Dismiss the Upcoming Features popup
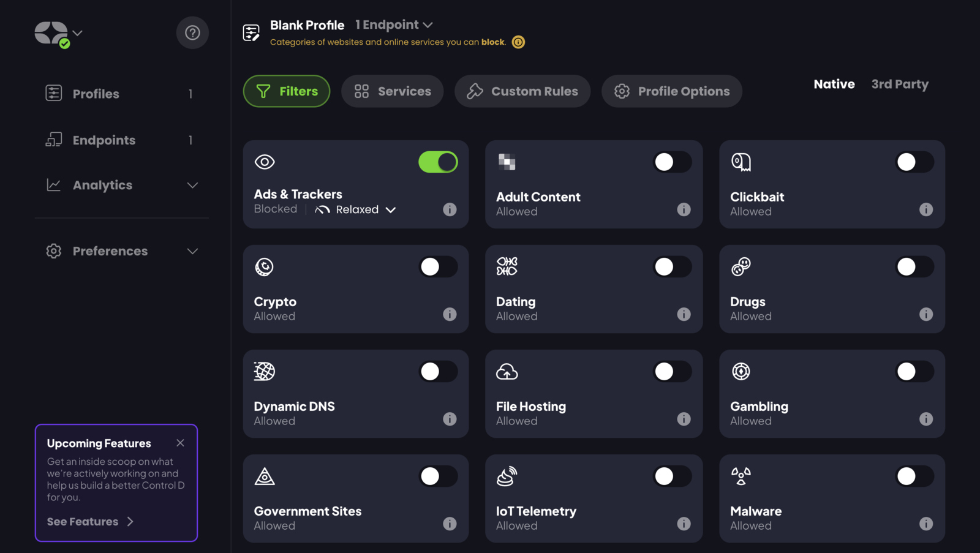This screenshot has width=980, height=553. tap(180, 443)
